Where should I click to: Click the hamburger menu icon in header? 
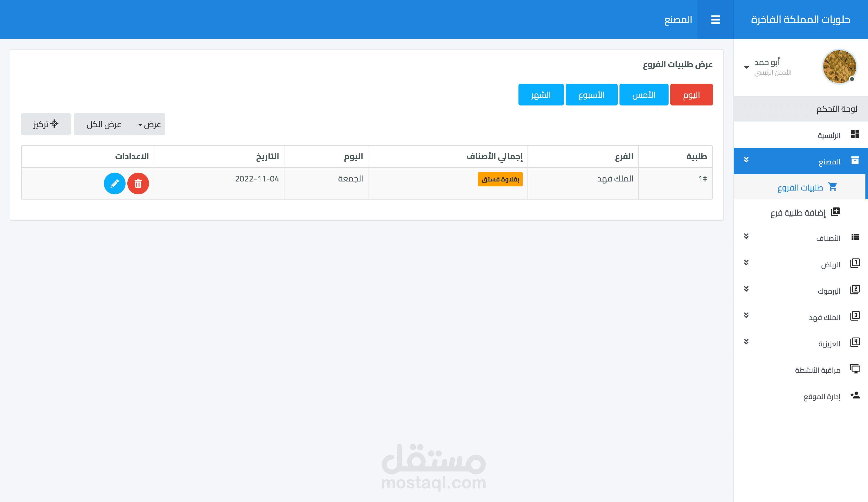(715, 20)
